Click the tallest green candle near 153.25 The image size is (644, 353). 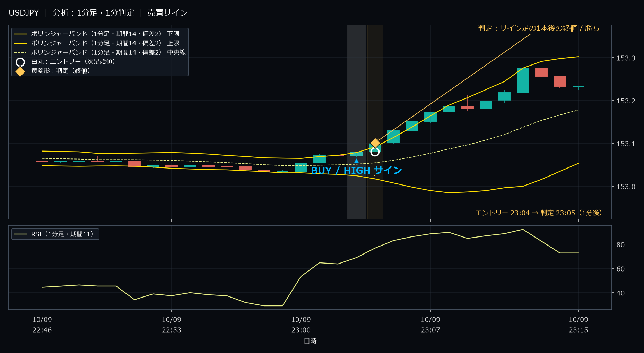523,80
